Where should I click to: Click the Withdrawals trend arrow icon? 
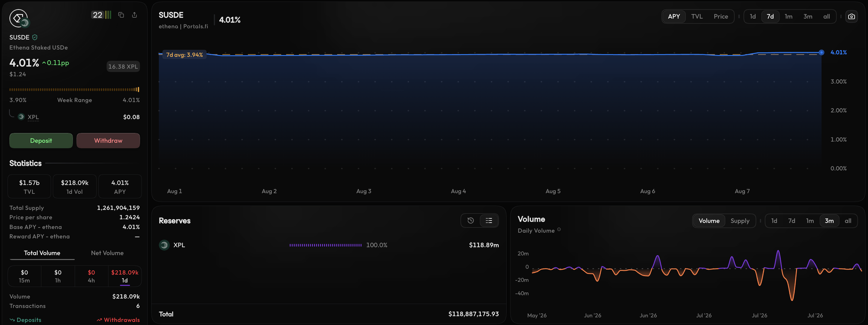coord(99,320)
